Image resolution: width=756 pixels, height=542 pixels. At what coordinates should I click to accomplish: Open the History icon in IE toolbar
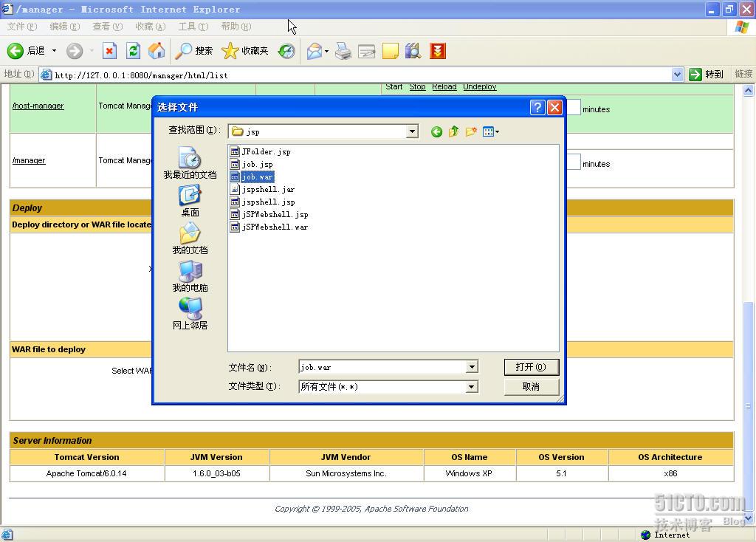pos(286,51)
